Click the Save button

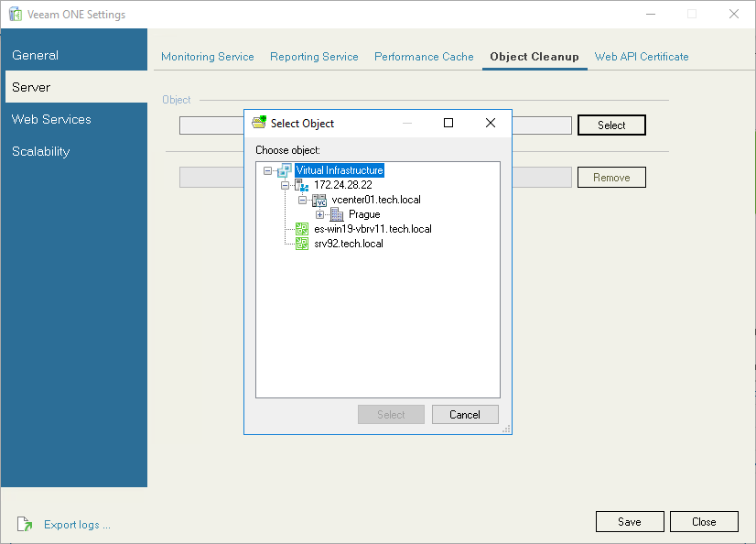click(630, 521)
